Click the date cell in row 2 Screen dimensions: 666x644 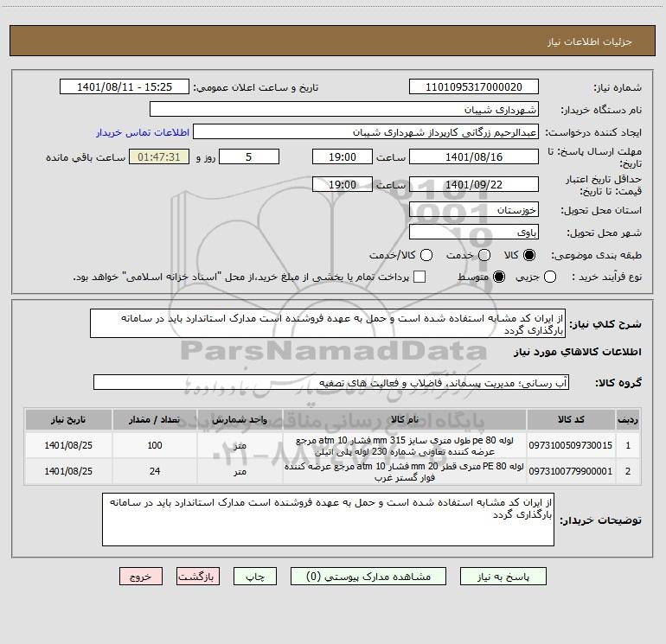[68, 471]
